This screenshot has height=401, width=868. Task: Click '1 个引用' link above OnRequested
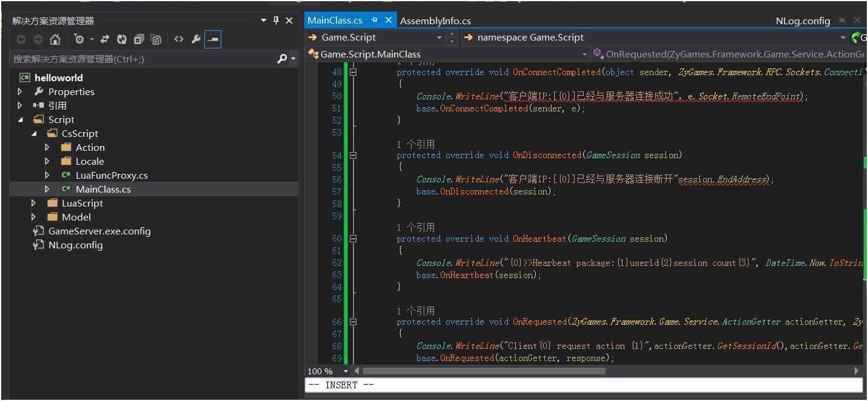[x=416, y=311]
